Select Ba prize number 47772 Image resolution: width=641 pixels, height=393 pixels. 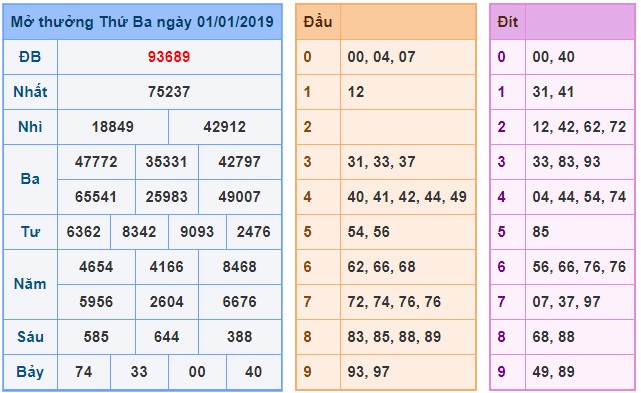tap(96, 162)
